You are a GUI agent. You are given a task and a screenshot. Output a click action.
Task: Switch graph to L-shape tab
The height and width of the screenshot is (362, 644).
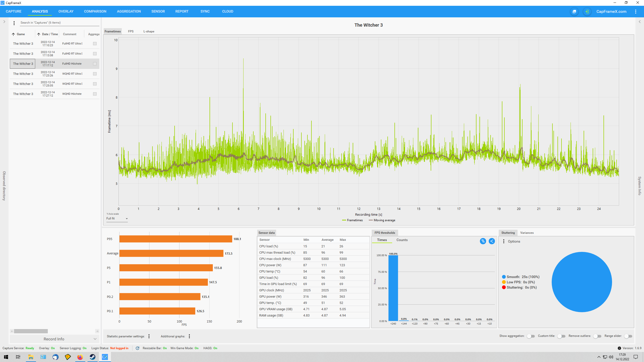click(x=149, y=31)
